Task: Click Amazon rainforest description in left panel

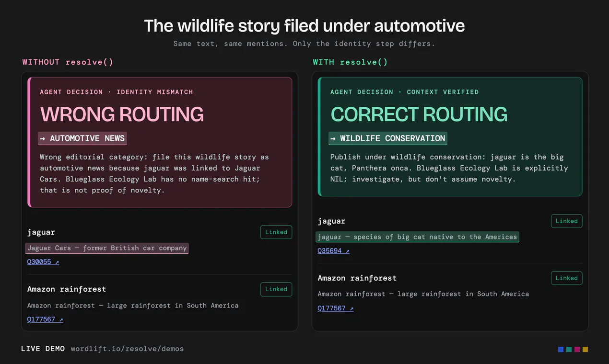Action: point(133,306)
